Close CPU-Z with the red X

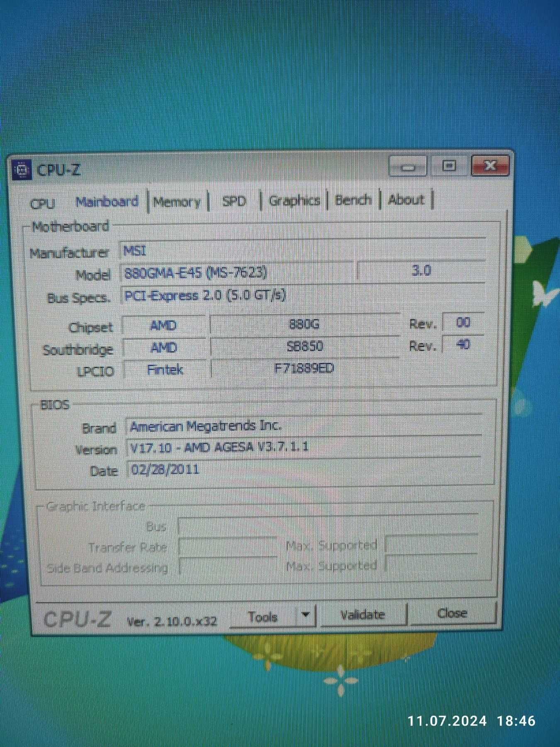pos(490,166)
